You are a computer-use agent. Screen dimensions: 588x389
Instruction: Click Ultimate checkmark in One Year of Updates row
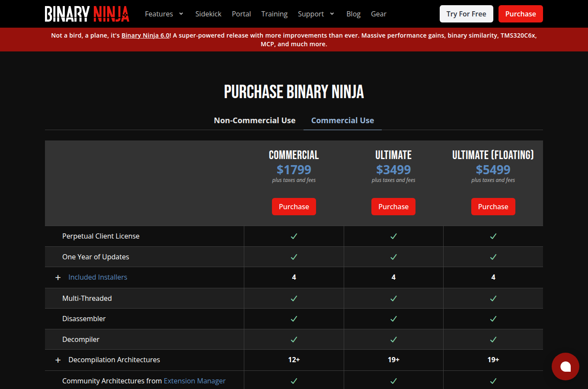pos(393,257)
